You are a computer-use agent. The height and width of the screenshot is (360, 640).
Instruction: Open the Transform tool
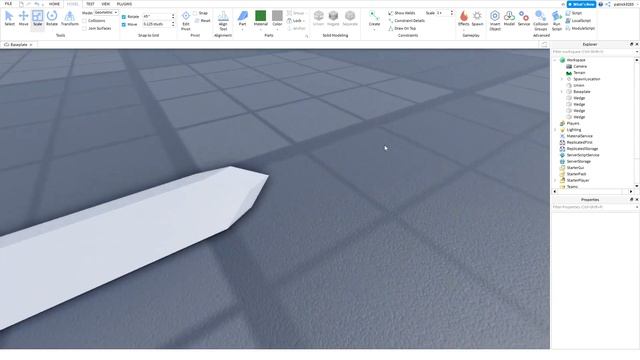click(69, 18)
